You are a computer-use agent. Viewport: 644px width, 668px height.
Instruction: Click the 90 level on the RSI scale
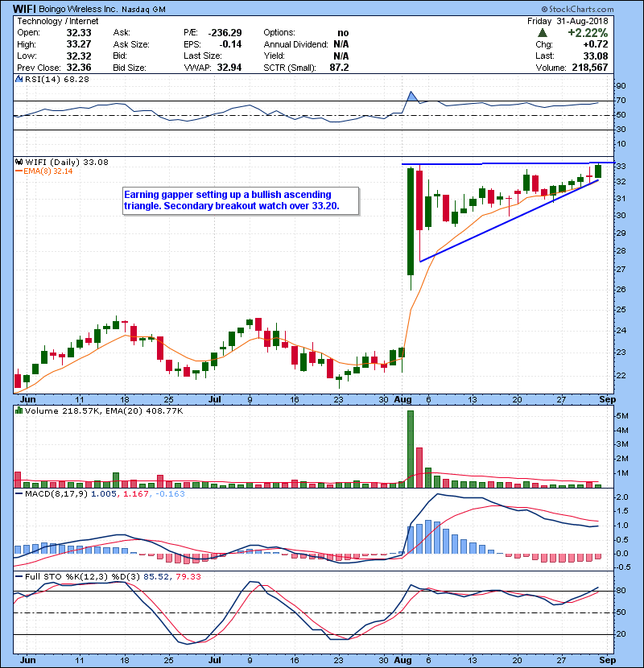tap(621, 86)
